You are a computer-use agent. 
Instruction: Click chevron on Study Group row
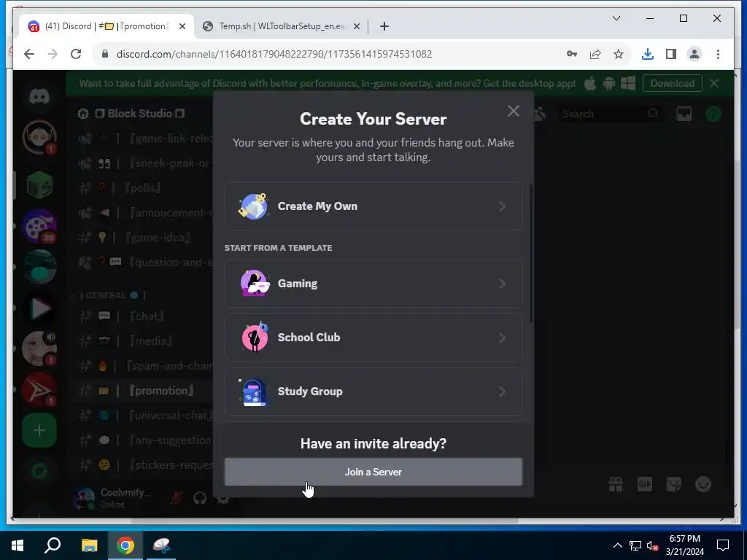(502, 392)
